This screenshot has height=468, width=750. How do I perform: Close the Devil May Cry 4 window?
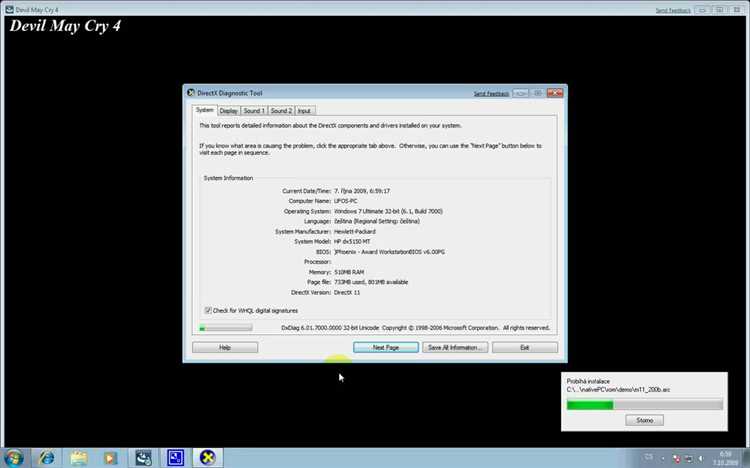(737, 10)
